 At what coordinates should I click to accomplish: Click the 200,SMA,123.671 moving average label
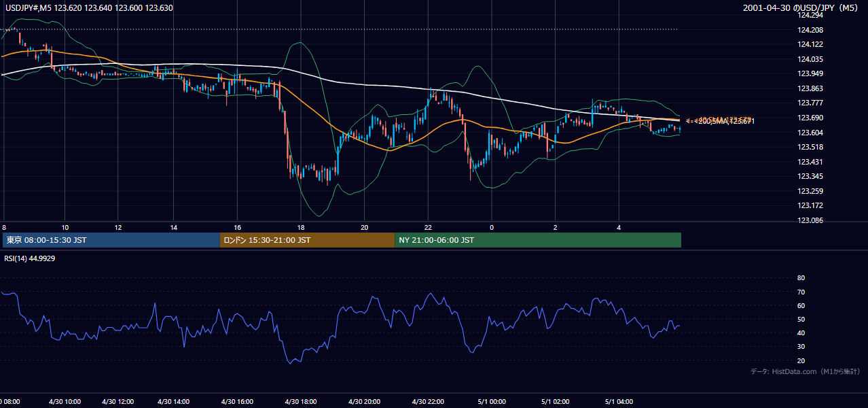click(721, 121)
